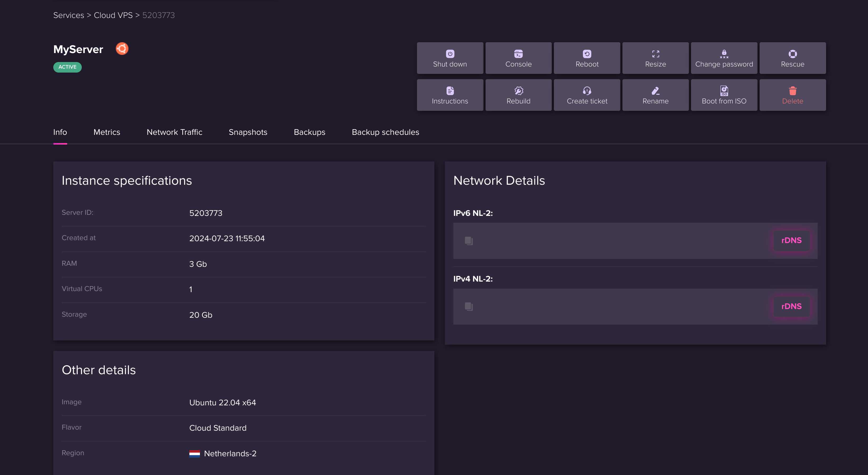Open the Network Traffic tab
Image resolution: width=868 pixels, height=475 pixels.
coord(174,132)
